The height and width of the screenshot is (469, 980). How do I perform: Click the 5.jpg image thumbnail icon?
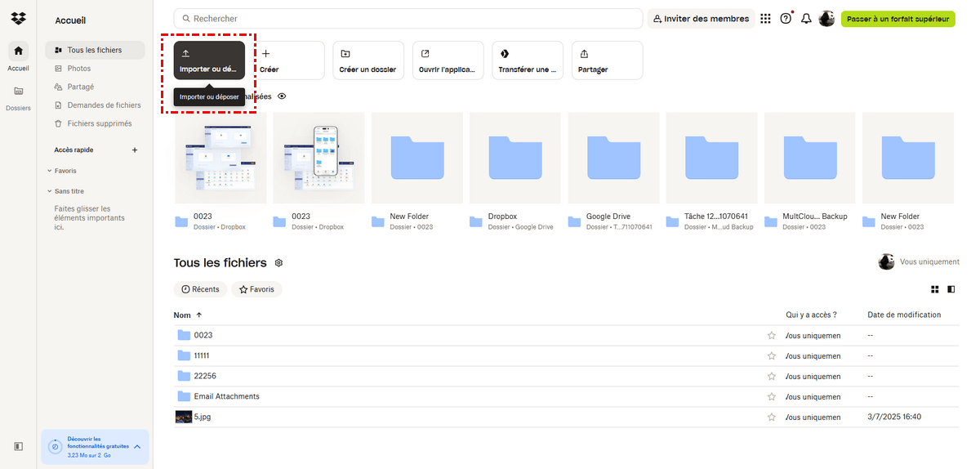184,417
